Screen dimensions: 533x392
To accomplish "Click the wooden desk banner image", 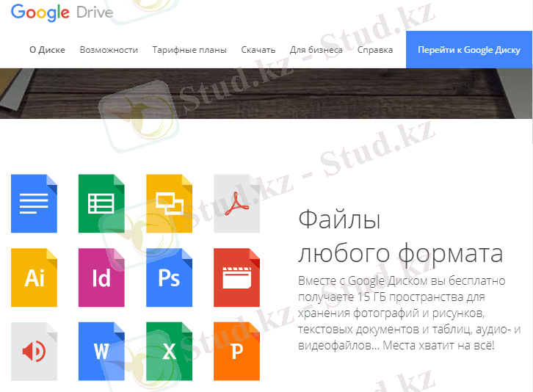I will pos(266,93).
